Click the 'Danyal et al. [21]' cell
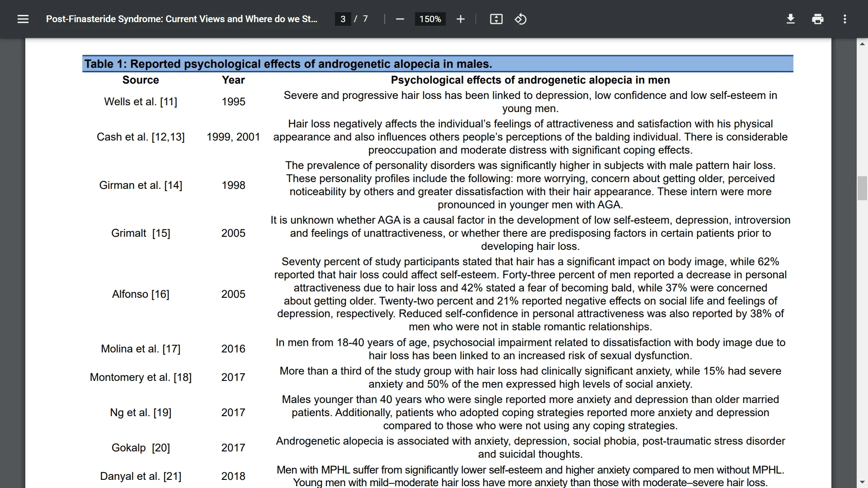The height and width of the screenshot is (488, 868). point(141,476)
